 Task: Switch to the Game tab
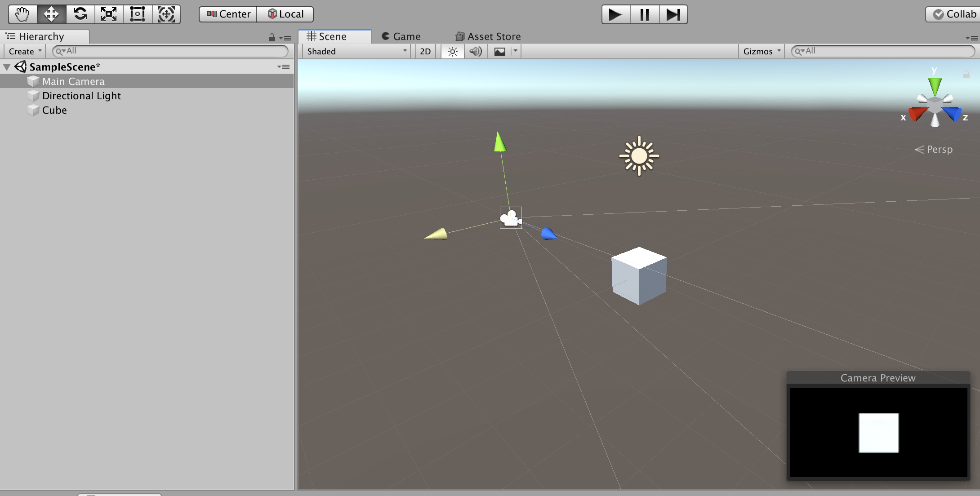tap(401, 36)
